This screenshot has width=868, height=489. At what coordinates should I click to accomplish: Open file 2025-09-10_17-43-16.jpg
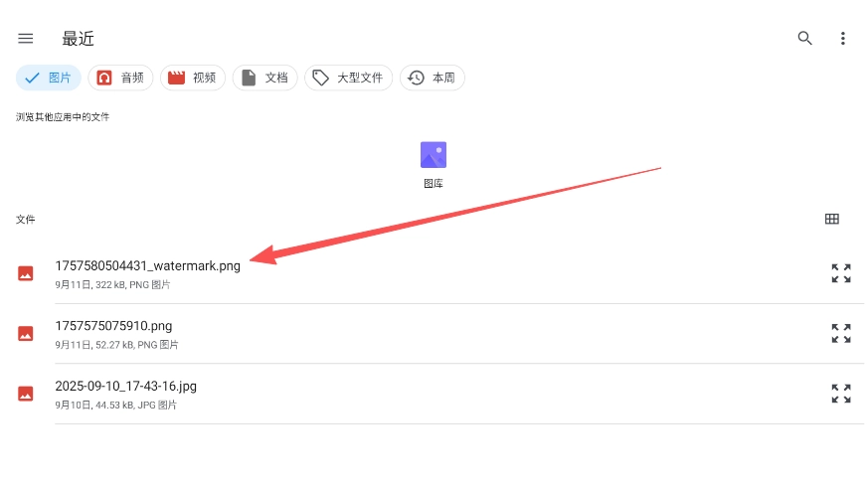coord(125,386)
